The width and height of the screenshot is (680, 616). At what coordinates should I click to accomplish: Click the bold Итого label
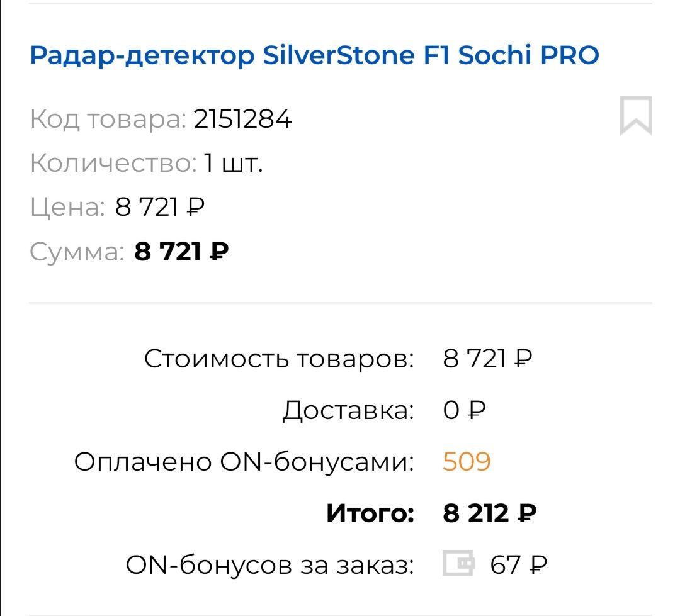370,514
